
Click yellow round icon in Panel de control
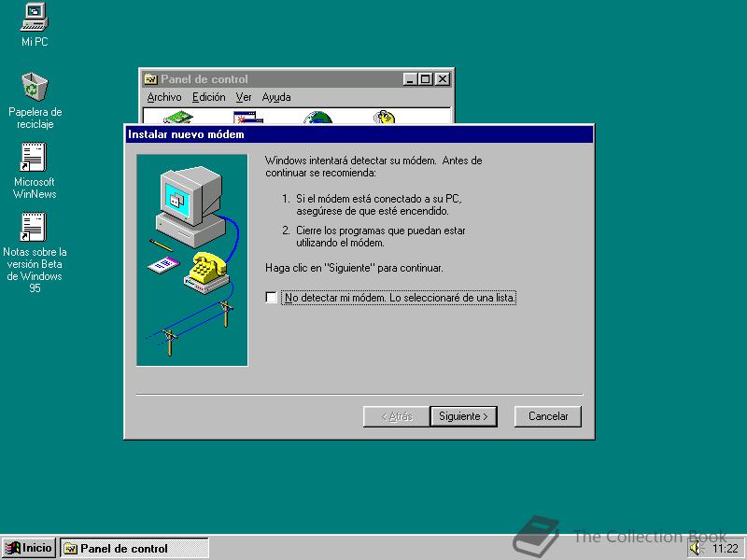(385, 117)
